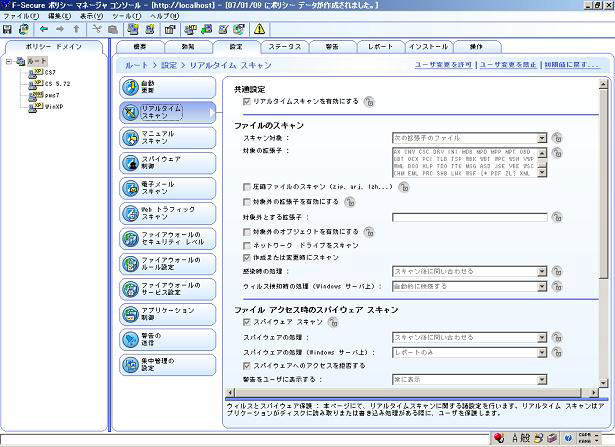Screen dimensions: 615x447
Task: Select the ポリシー ドメイン panel tab
Action: (54, 47)
